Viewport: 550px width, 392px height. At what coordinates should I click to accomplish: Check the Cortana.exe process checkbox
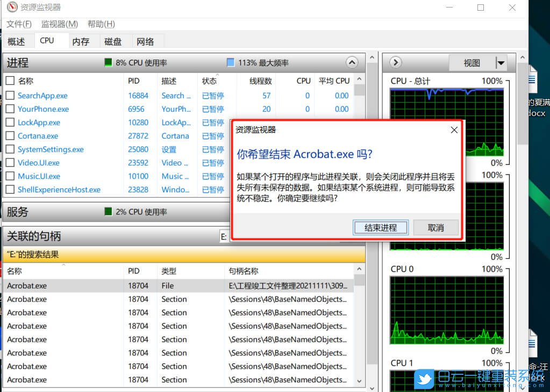pos(9,136)
